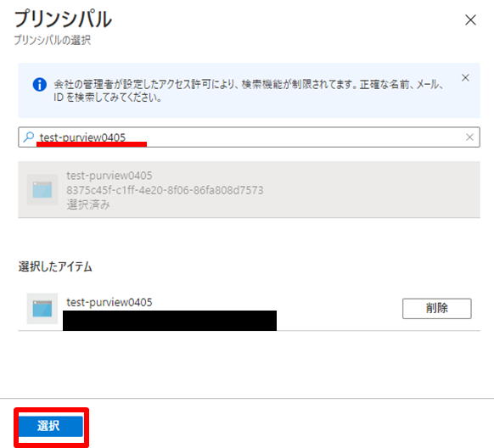Viewport: 494px width, 448px height.
Task: Clear the search box text
Action: point(469,137)
